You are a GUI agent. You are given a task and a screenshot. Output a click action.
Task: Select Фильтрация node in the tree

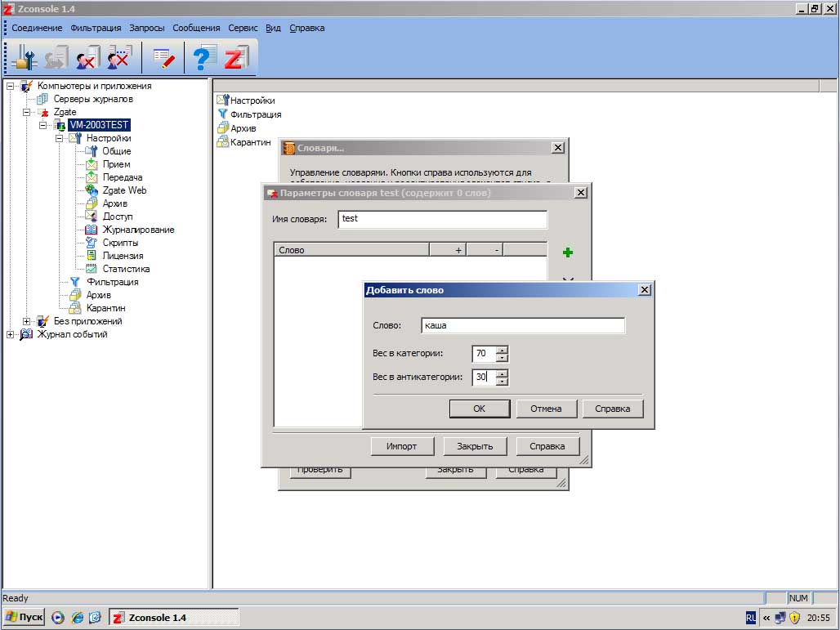point(113,282)
